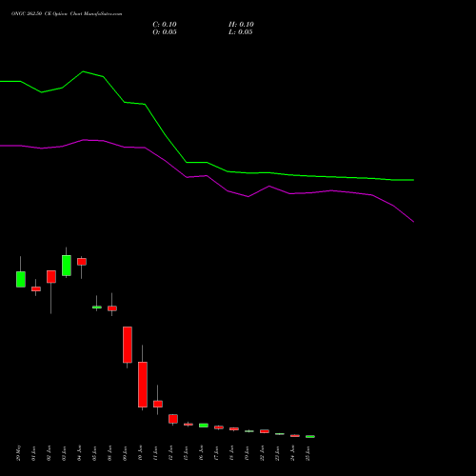
Task: Select the red candlestick above 04 Jun
Action: point(82,262)
